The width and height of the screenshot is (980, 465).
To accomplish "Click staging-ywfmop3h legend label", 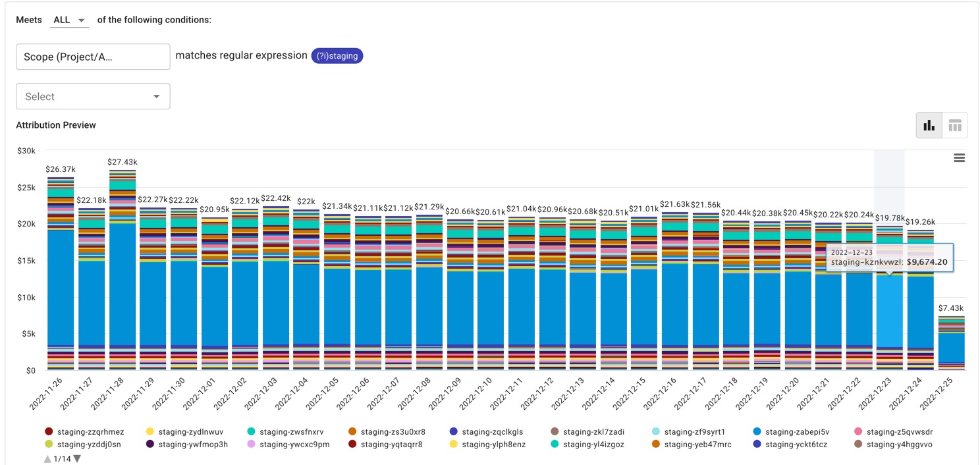I will pos(193,445).
